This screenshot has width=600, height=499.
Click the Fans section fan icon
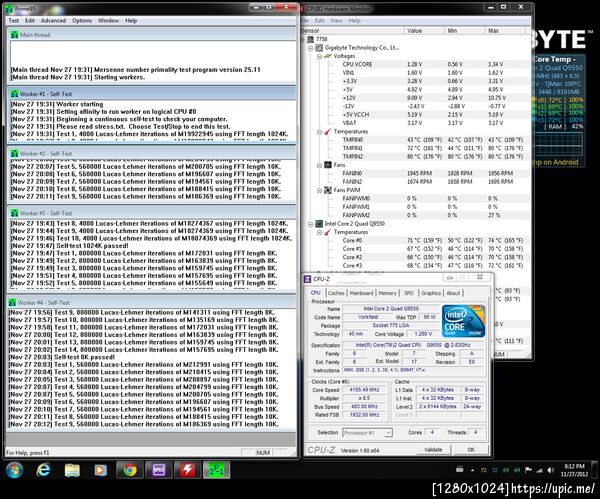coord(328,165)
